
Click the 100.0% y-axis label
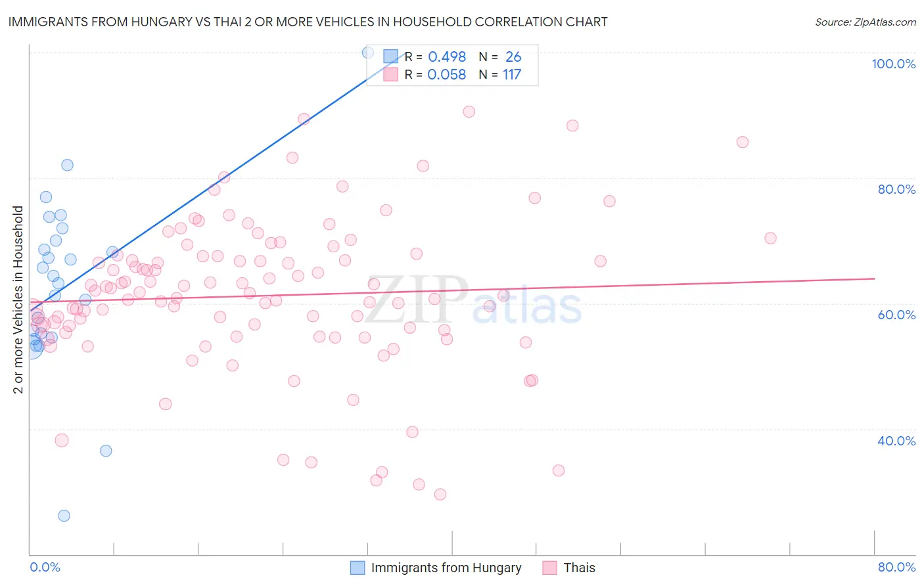(893, 64)
